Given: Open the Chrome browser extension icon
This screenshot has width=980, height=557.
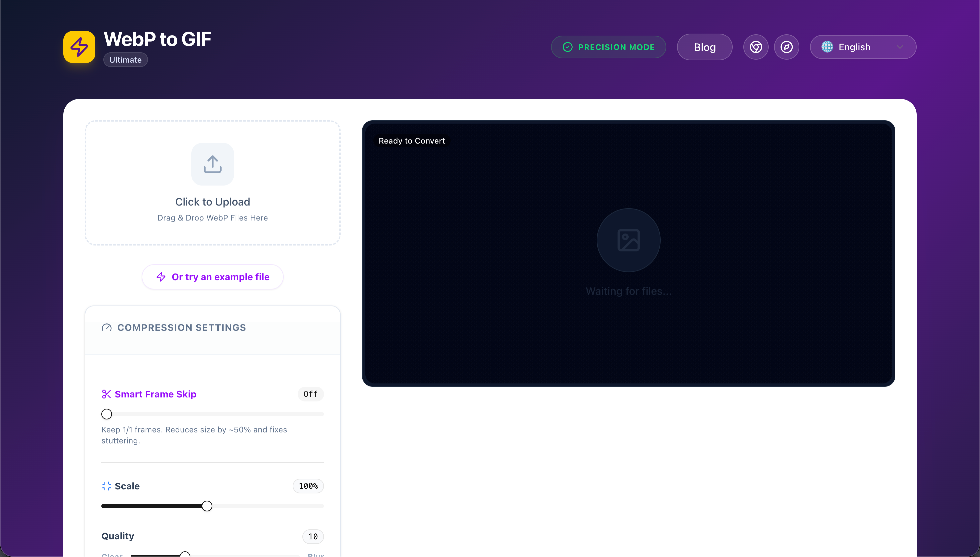Looking at the screenshot, I should [x=755, y=47].
